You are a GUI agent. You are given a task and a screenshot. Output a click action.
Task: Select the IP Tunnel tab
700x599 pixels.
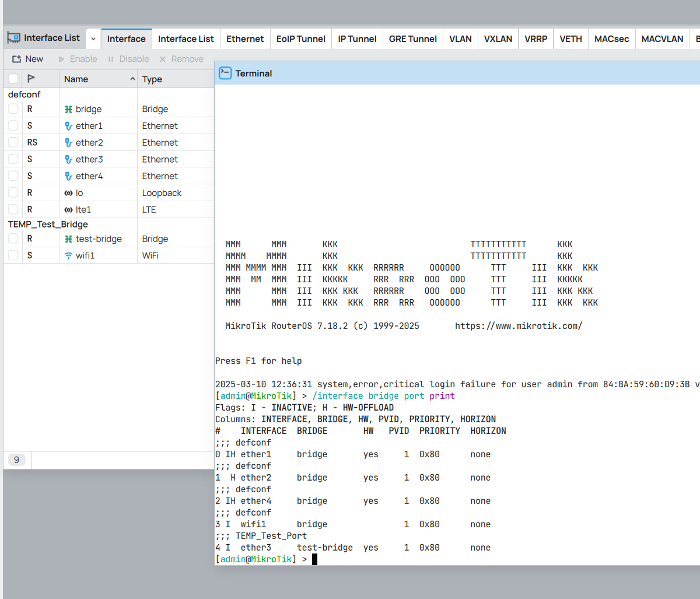(357, 38)
